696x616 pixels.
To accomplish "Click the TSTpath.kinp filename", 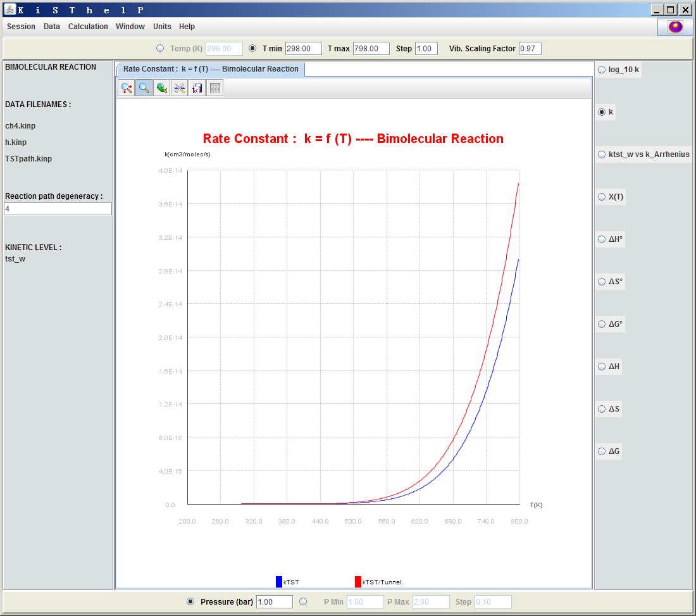I will pyautogui.click(x=28, y=158).
